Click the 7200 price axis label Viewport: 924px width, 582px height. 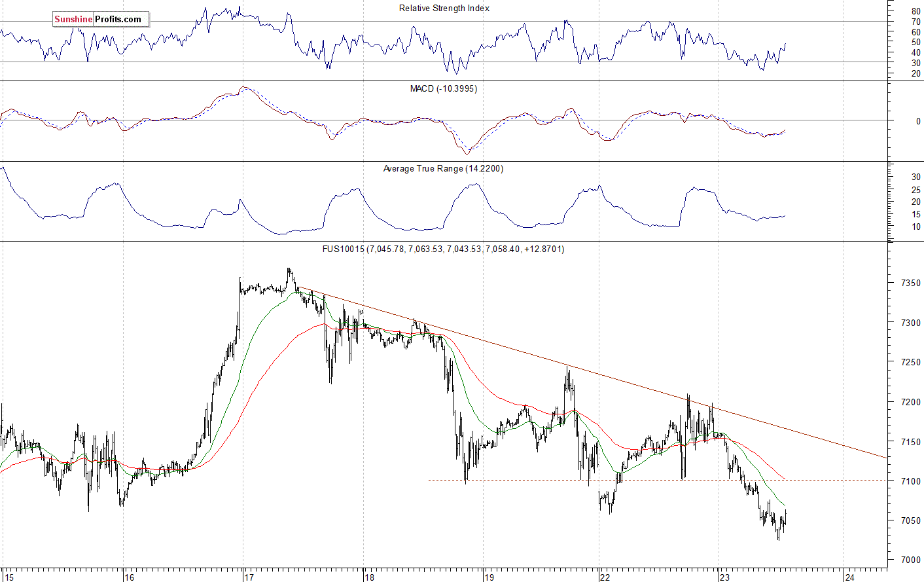pyautogui.click(x=911, y=402)
